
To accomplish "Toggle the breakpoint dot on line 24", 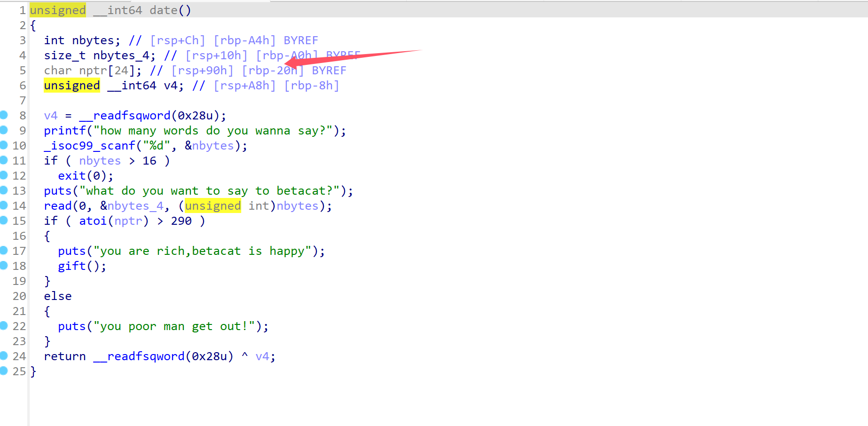I will click(x=4, y=355).
